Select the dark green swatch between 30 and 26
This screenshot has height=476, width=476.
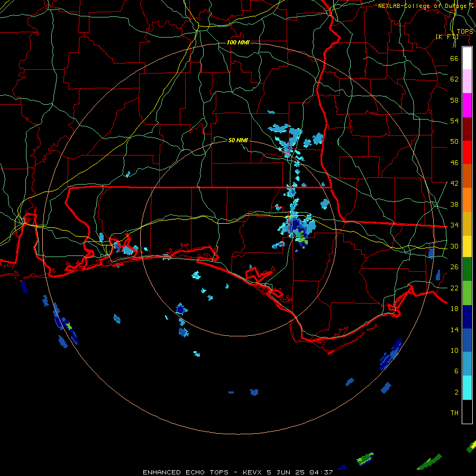467,269
